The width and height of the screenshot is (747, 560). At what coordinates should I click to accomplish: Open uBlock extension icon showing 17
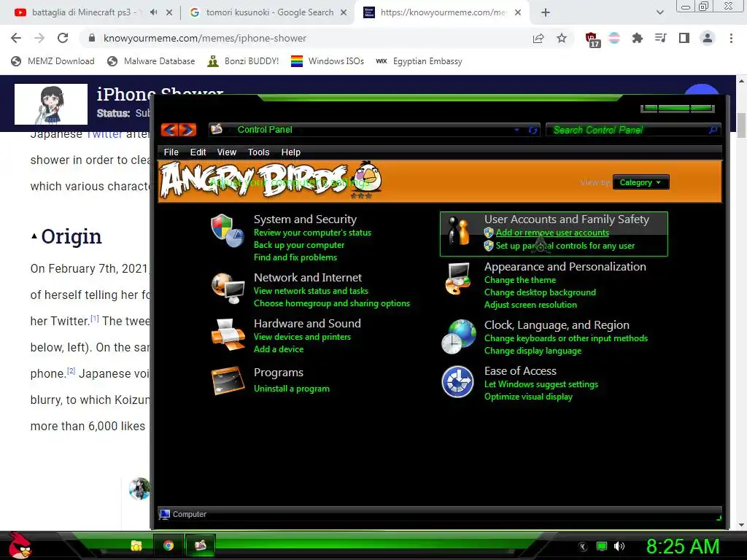pyautogui.click(x=592, y=39)
